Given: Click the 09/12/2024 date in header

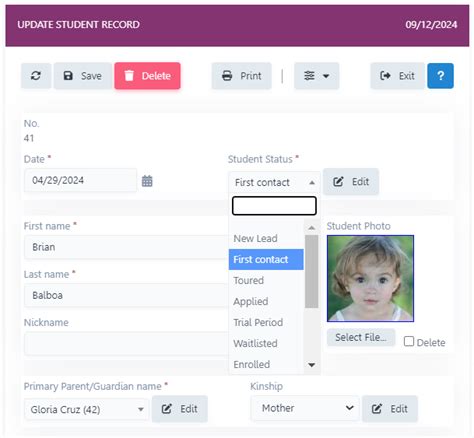Looking at the screenshot, I should (431, 25).
